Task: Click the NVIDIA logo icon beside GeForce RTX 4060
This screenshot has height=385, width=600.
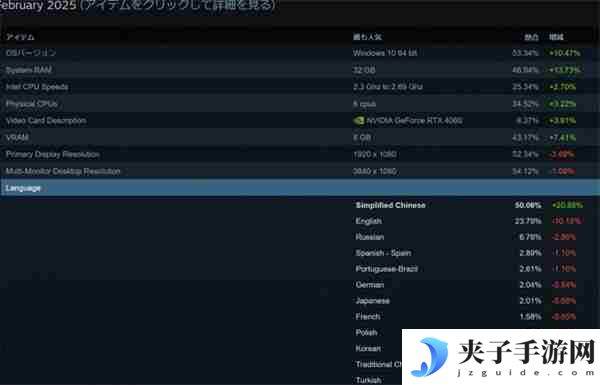Action: (359, 121)
